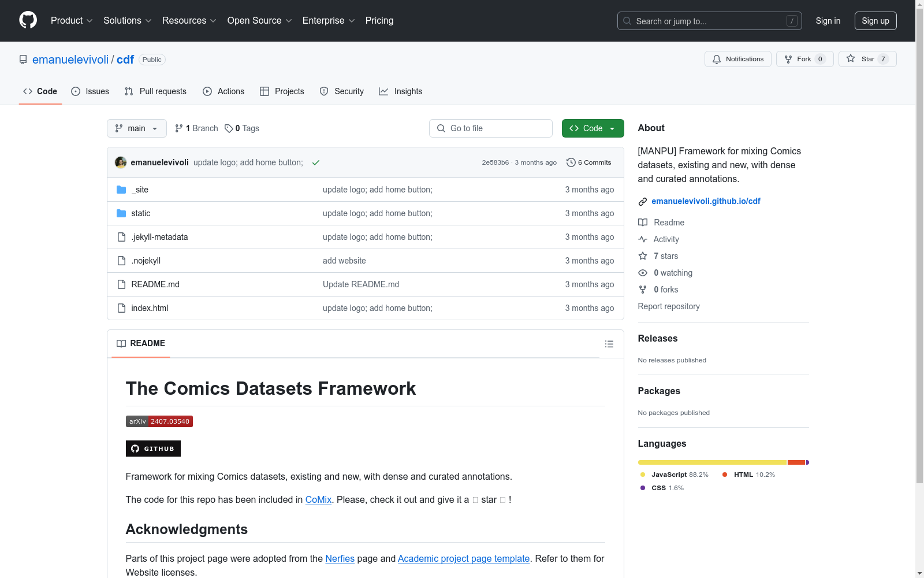Open the _site folder icon
The width and height of the screenshot is (924, 578).
121,190
